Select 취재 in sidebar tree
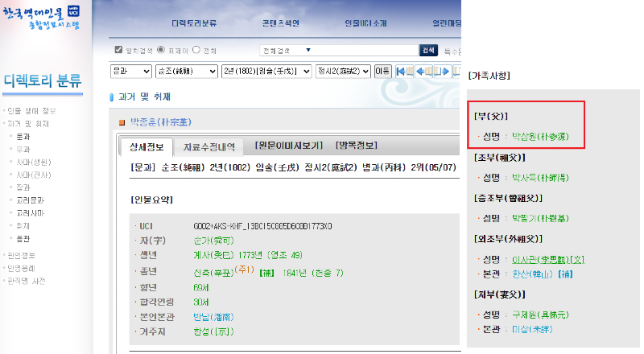 pyautogui.click(x=23, y=226)
